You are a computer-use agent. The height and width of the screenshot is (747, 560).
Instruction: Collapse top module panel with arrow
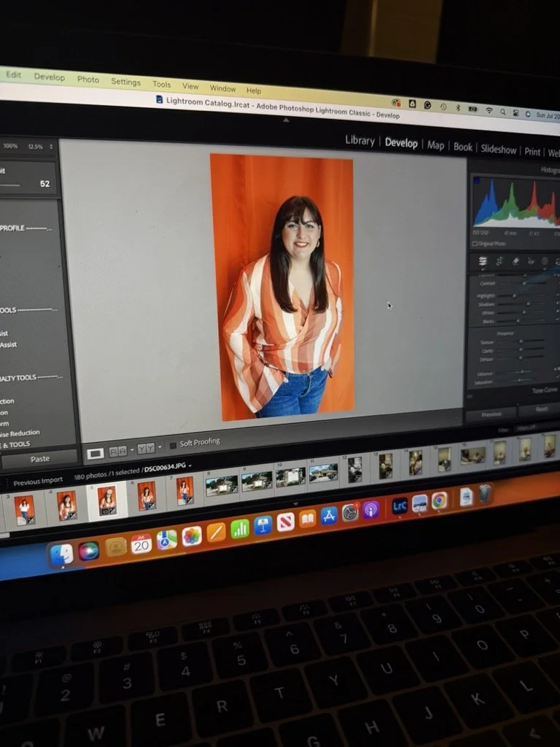286,120
